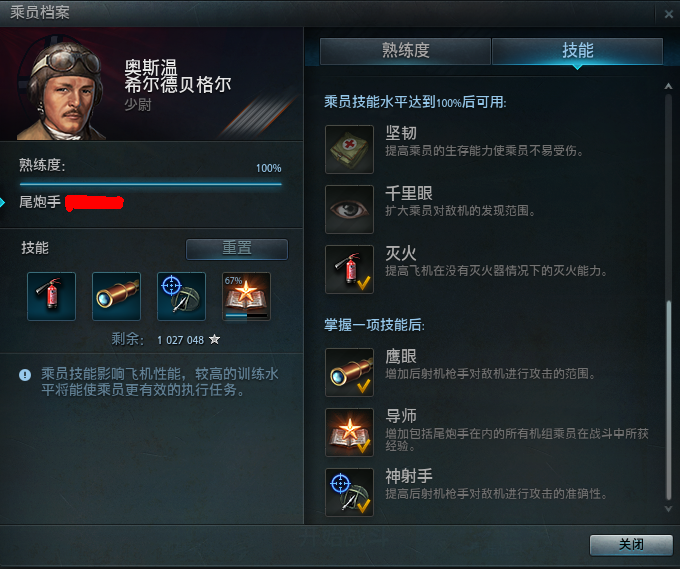Select the 千里眼 eye skill icon
This screenshot has height=569, width=680.
349,209
